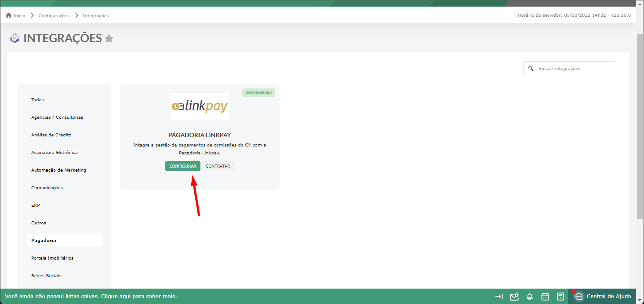Viewport: 644px width, 304px height.
Task: Go to Configurações in the breadcrumb
Action: click(54, 15)
